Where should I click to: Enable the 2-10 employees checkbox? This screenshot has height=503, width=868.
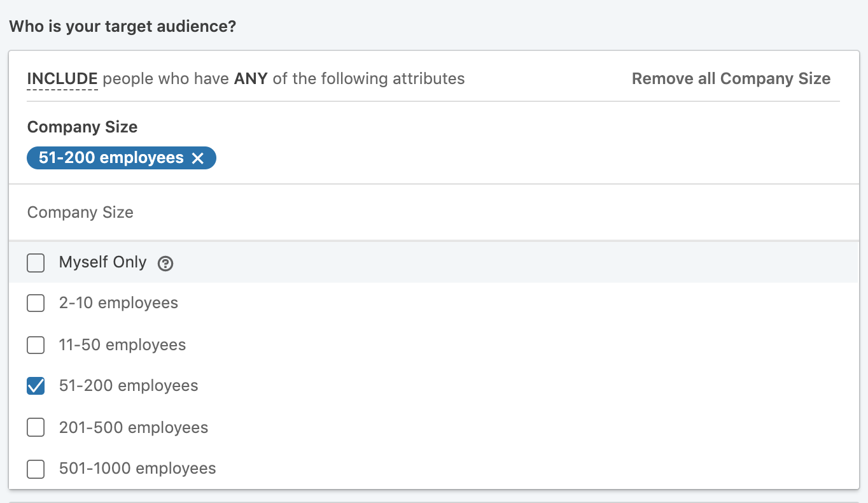36,303
